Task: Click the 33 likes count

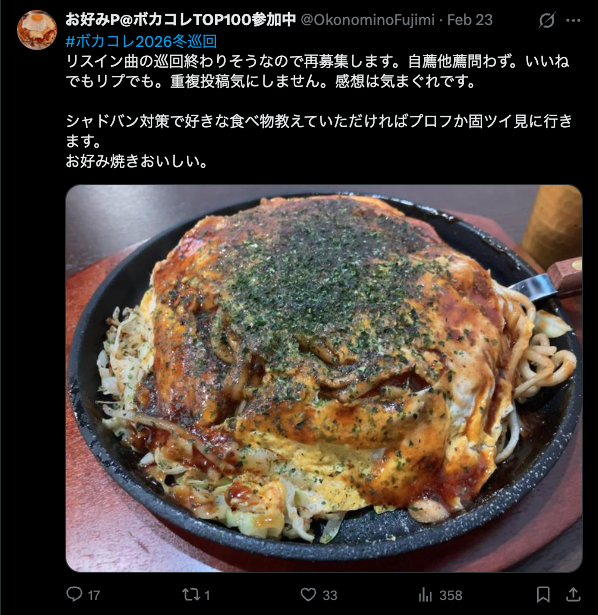Action: click(x=330, y=595)
